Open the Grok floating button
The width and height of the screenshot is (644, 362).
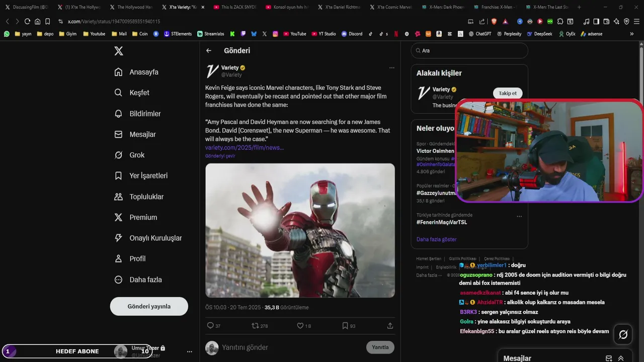623,334
